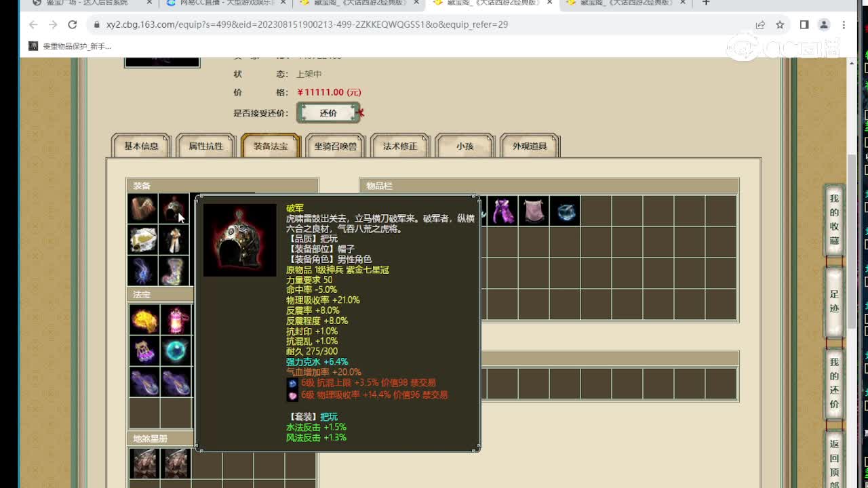The width and height of the screenshot is (868, 488).
Task: Reload the current page
Action: [x=73, y=24]
